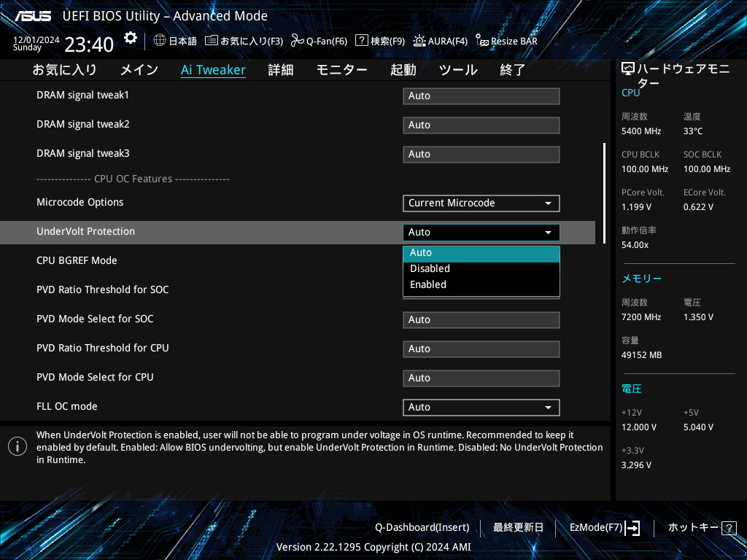Click the PVD Mode Select for CPU field
This screenshot has width=747, height=560.
point(481,378)
